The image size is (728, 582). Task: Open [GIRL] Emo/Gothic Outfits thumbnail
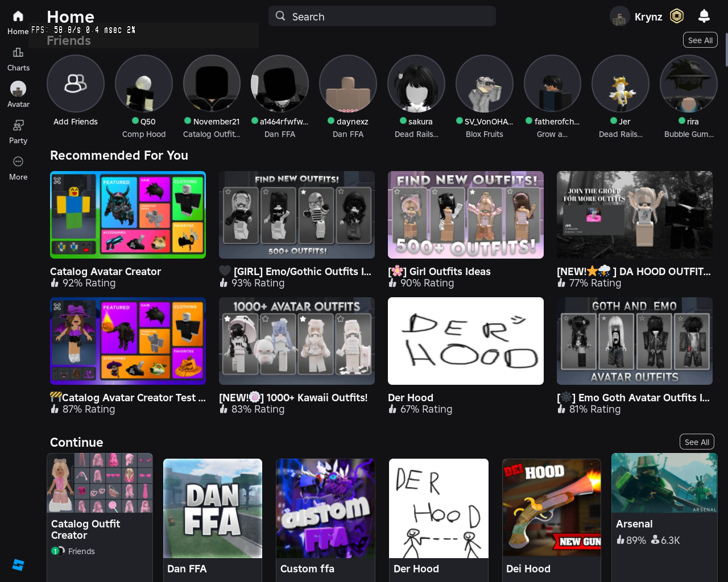pos(297,215)
